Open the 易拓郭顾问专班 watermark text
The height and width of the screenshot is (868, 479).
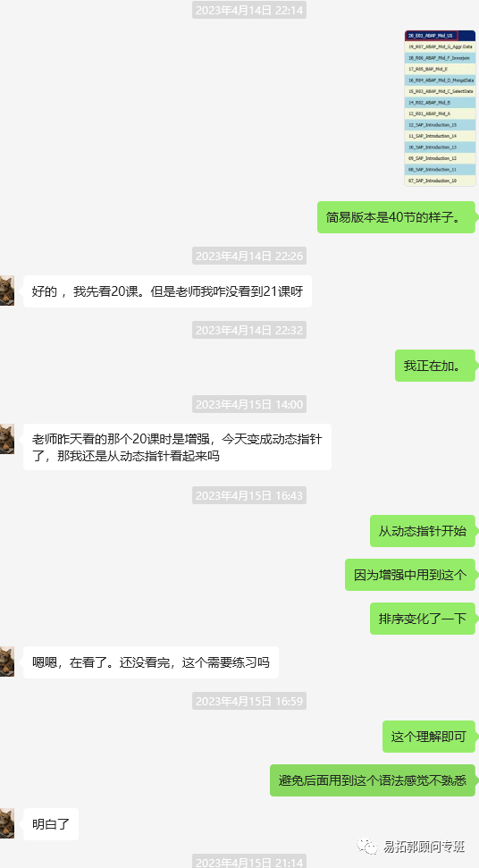pyautogui.click(x=424, y=847)
